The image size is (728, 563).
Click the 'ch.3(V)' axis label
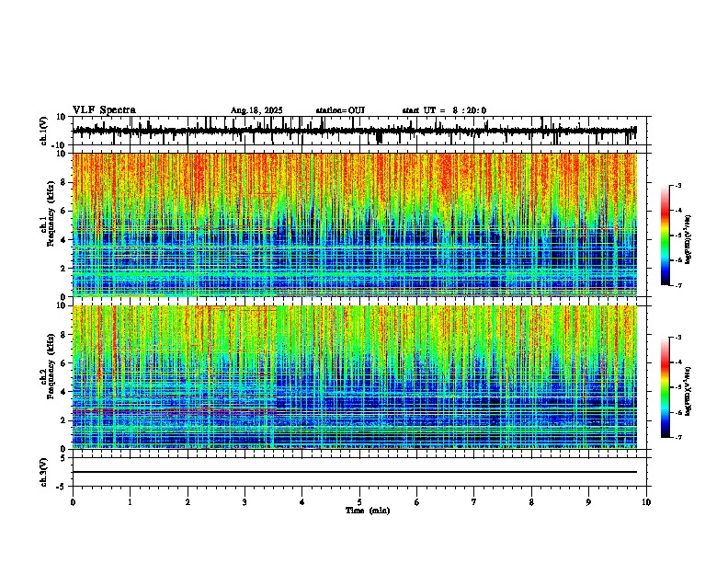[x=44, y=472]
